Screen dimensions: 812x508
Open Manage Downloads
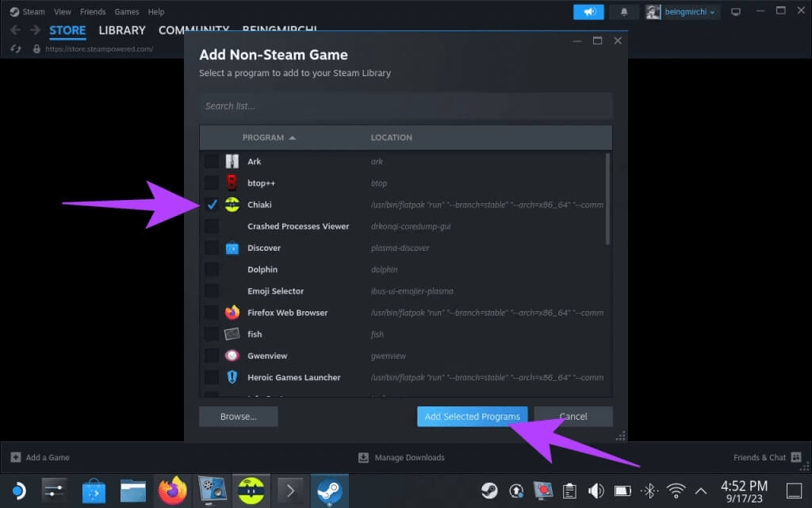click(401, 457)
